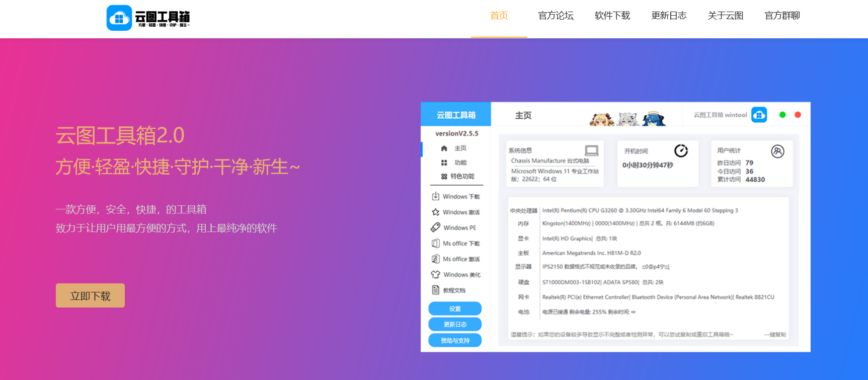Click the 一键复制 link

click(x=775, y=334)
